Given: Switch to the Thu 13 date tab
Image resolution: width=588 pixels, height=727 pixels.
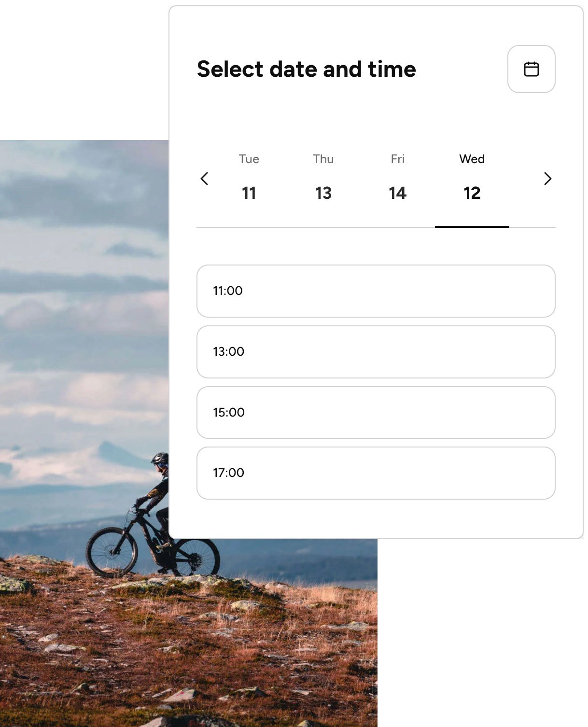Looking at the screenshot, I should 323,179.
